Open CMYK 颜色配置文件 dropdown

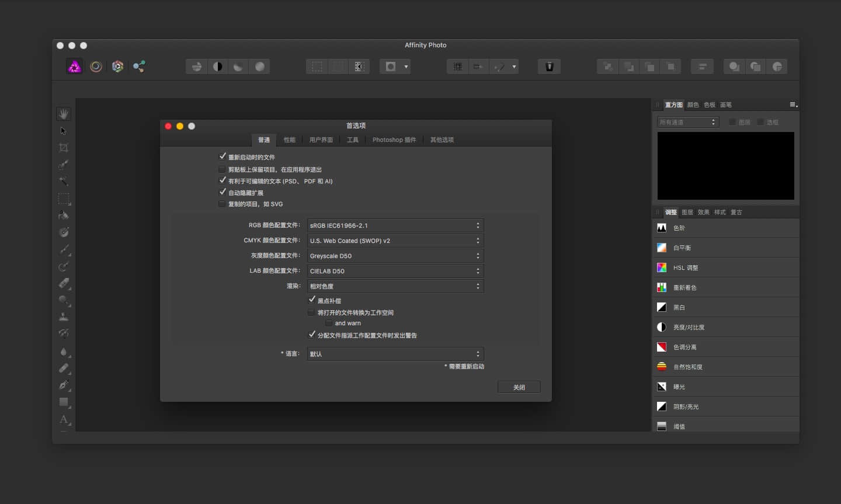[x=395, y=241]
